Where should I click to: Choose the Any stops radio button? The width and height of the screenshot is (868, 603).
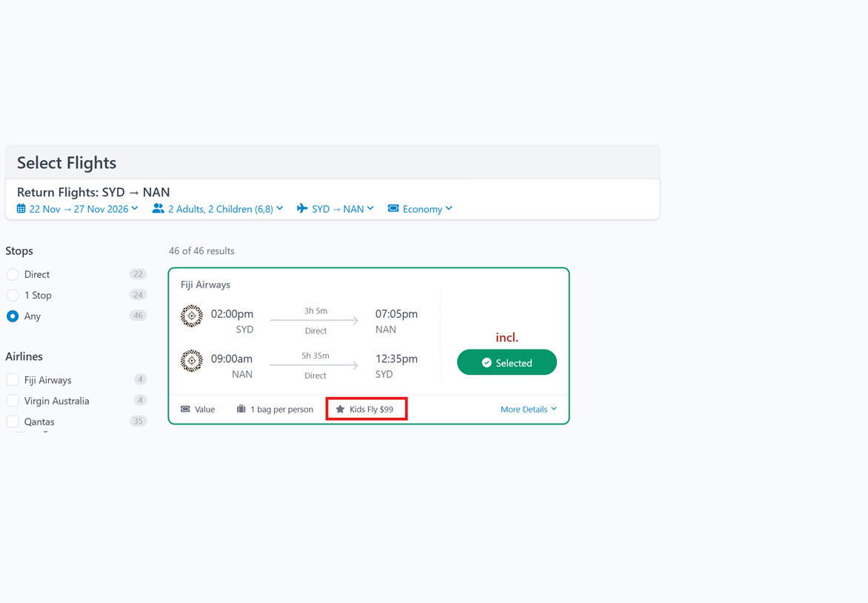pyautogui.click(x=13, y=316)
